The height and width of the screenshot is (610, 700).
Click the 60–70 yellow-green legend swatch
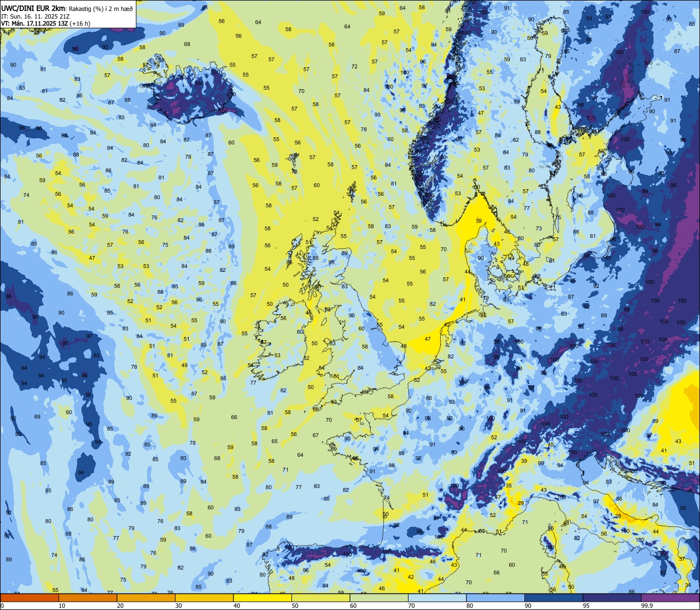click(x=379, y=597)
